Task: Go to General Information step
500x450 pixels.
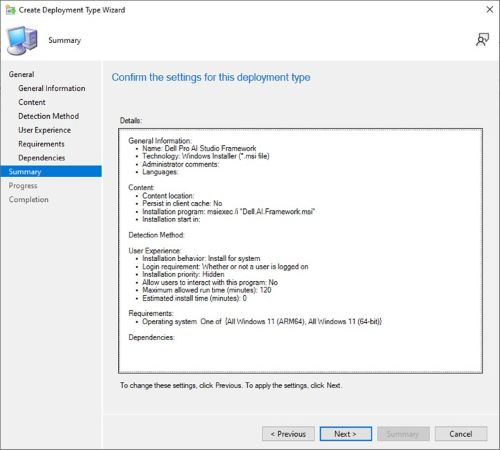Action: 52,88
